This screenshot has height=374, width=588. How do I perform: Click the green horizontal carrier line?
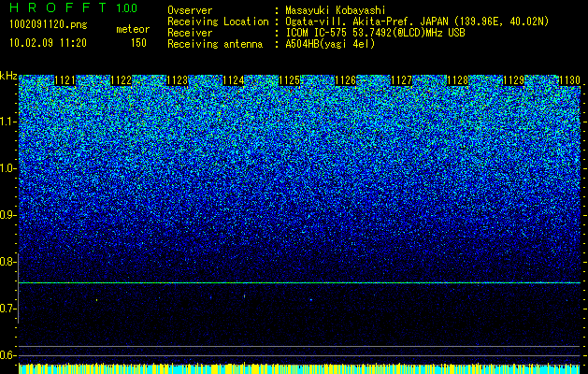(299, 283)
